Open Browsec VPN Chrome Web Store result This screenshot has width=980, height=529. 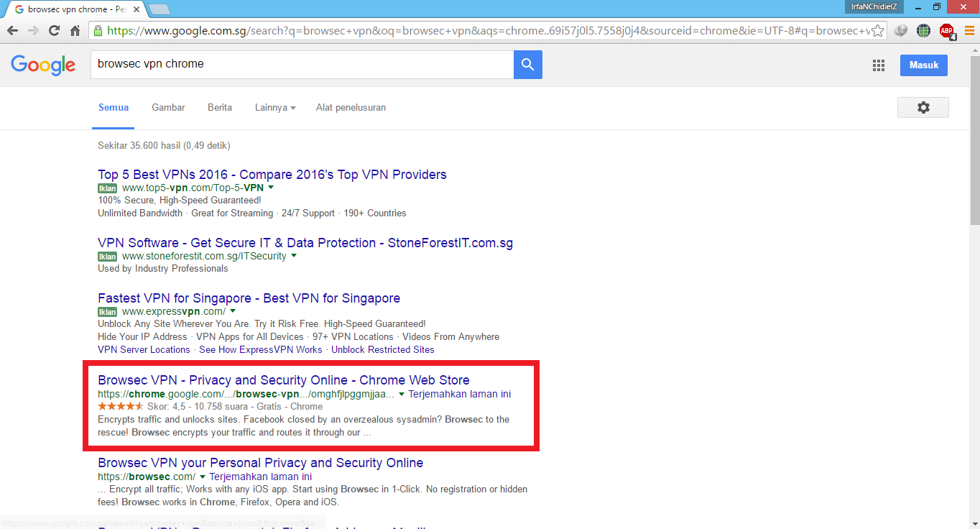[x=284, y=380]
